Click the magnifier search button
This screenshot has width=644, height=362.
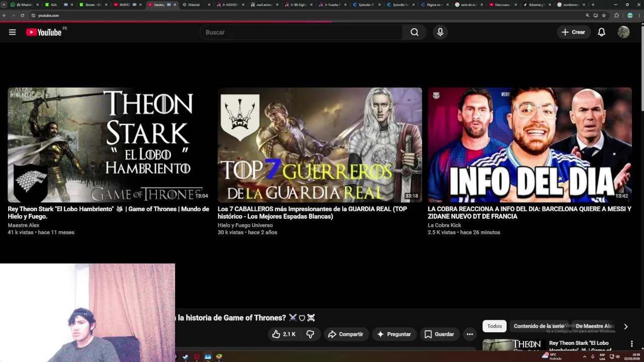414,32
